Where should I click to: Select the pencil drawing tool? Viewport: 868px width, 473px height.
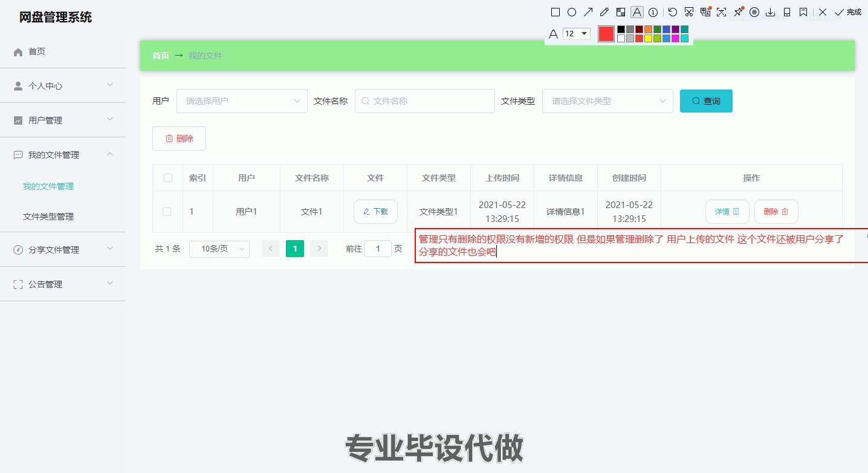[x=604, y=12]
